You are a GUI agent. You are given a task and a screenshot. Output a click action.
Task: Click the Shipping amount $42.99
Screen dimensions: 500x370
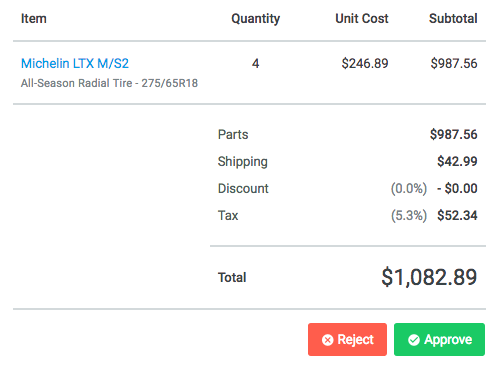(x=457, y=161)
